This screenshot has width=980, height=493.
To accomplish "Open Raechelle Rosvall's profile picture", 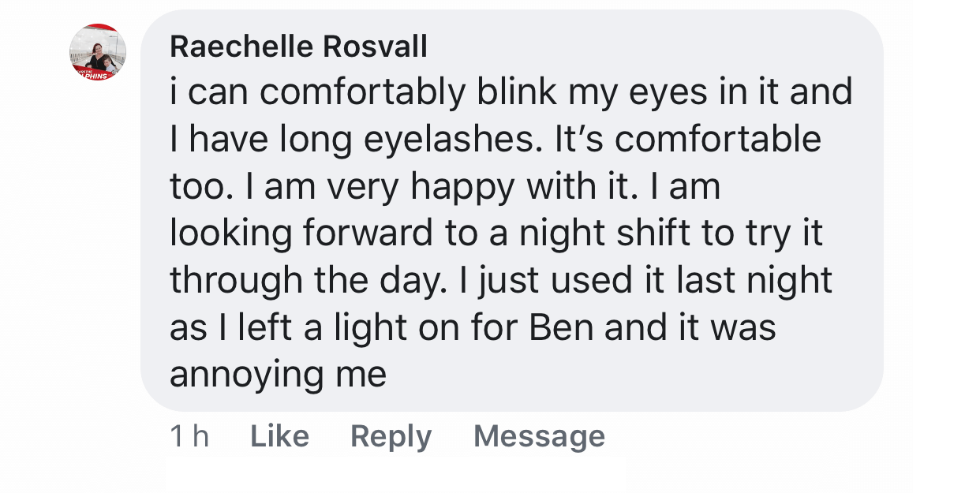I will pos(98,52).
